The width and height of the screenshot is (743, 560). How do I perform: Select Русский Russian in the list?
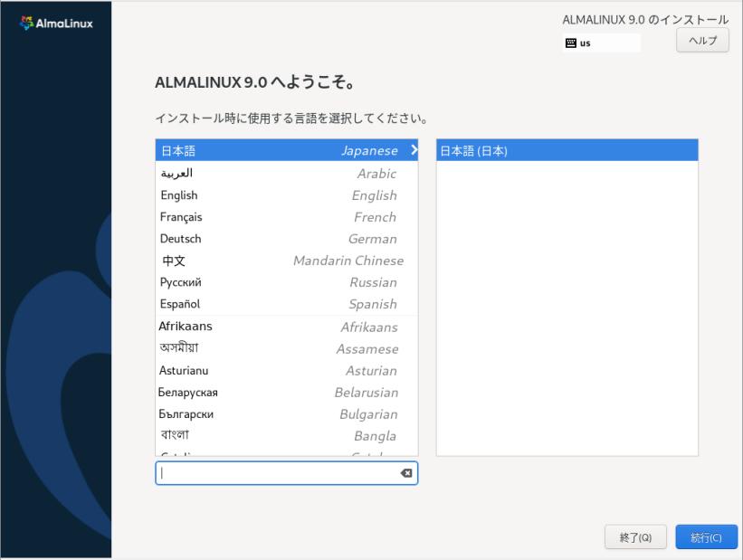(x=287, y=282)
